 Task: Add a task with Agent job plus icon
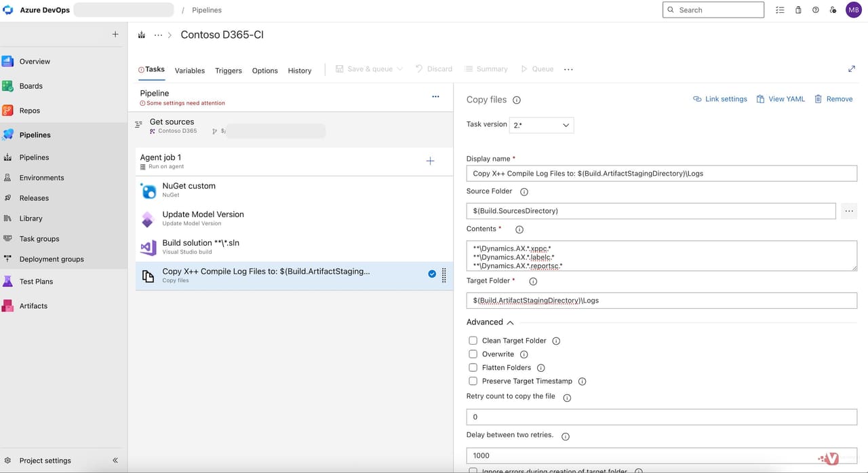430,161
